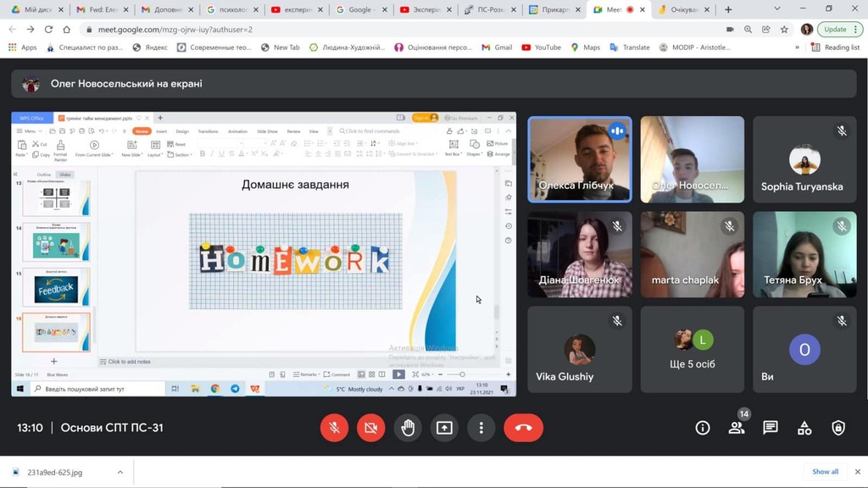This screenshot has height=488, width=868.
Task: Expand hidden bookmarks chevron
Action: [797, 47]
